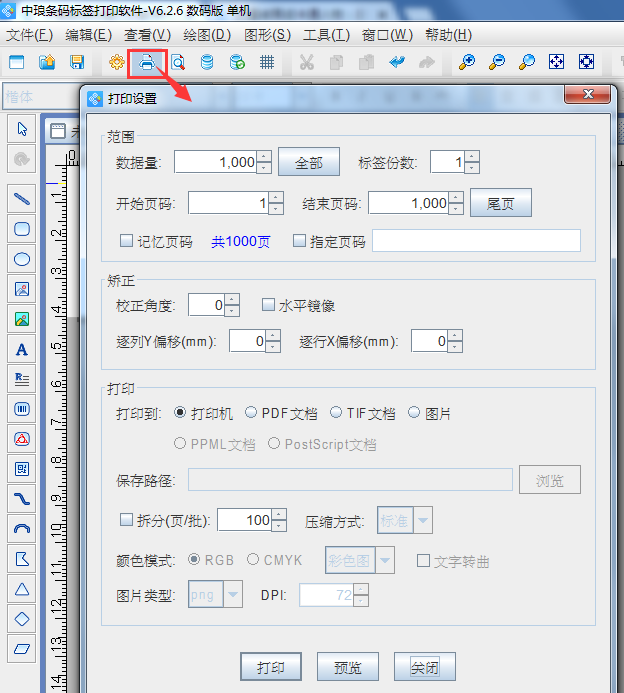The height and width of the screenshot is (693, 624).
Task: Click the save icon in the toolbar
Action: 77,62
